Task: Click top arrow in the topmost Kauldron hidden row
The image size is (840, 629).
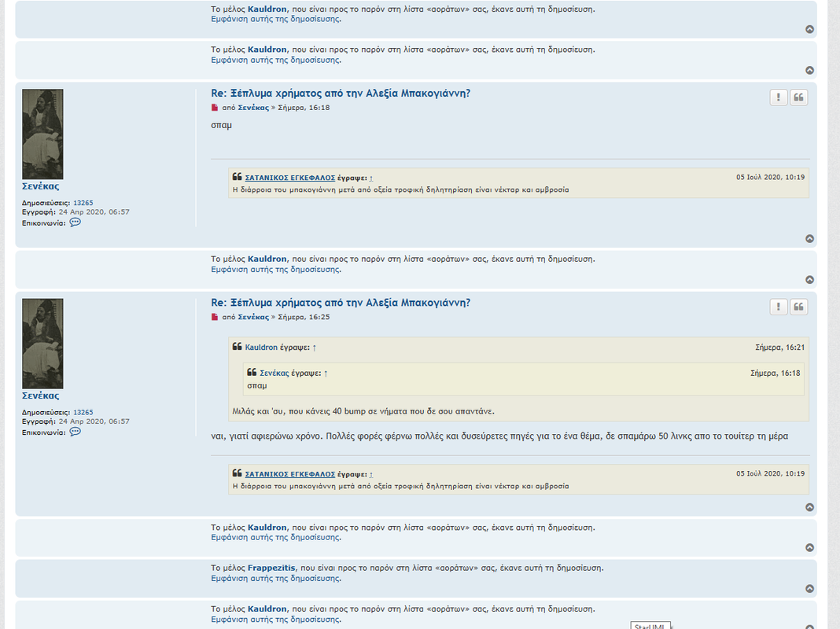Action: click(x=809, y=29)
